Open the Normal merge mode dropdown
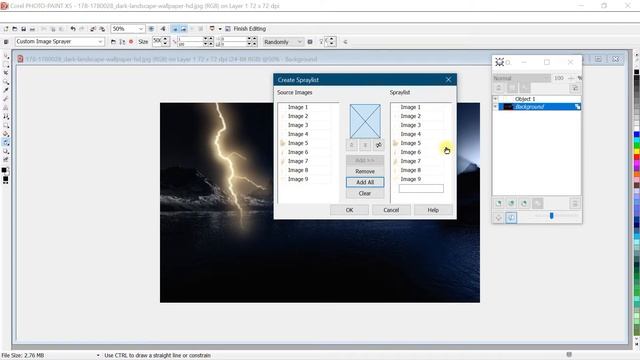The width and height of the screenshot is (640, 360). (x=522, y=78)
